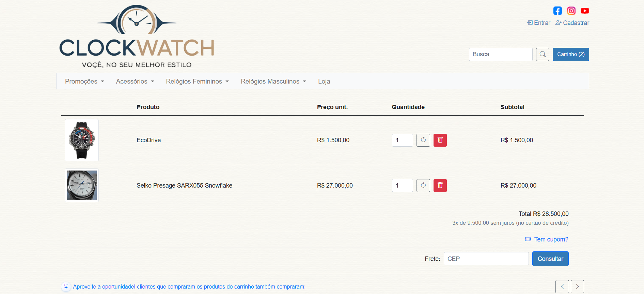Click the ClockWatch logo
The image size is (644, 294).
coord(137,36)
